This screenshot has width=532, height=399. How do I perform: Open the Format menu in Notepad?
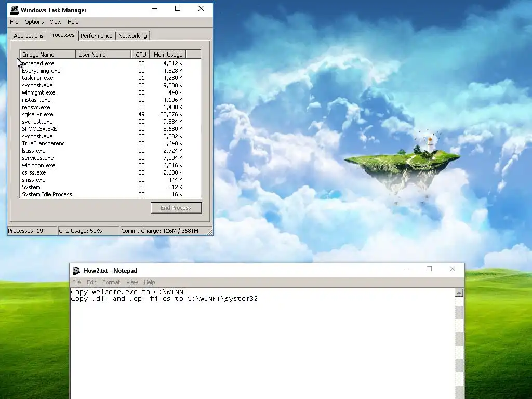point(111,282)
